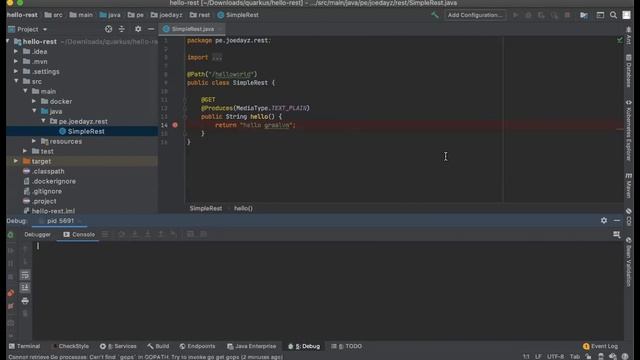Open the CheckStyle tool window
The image size is (640, 360).
pos(70,346)
